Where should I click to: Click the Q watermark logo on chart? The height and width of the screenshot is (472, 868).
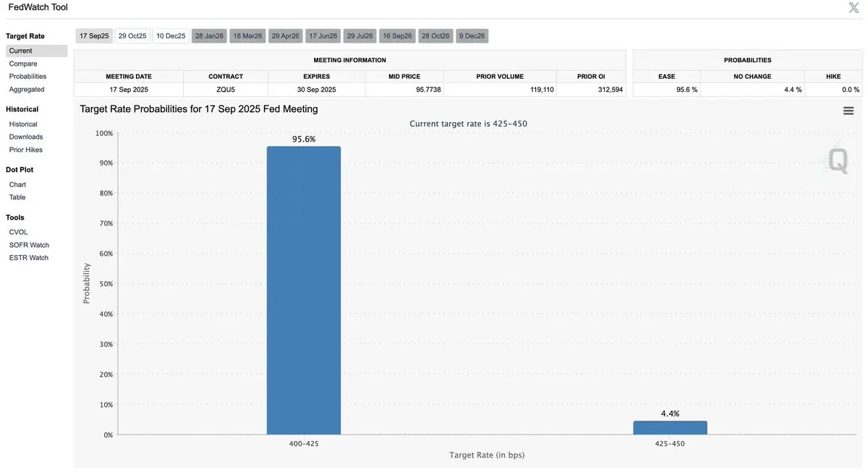pos(837,160)
